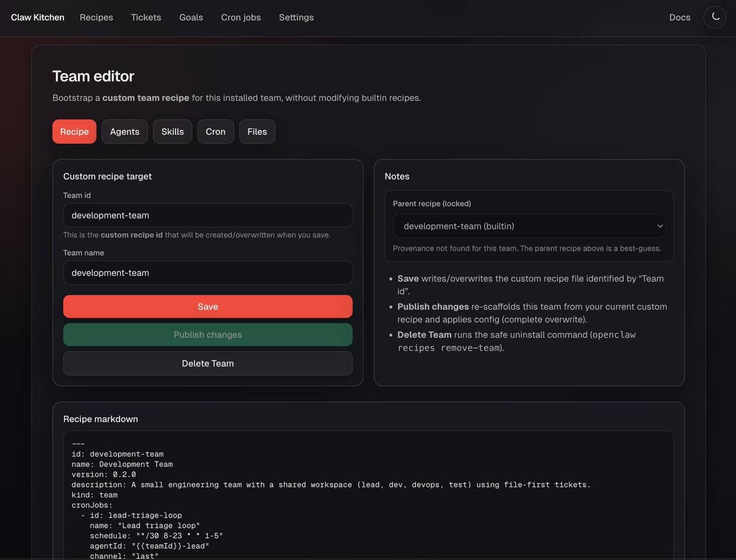This screenshot has width=736, height=560.
Task: Open the Parent recipe selector
Action: [529, 226]
